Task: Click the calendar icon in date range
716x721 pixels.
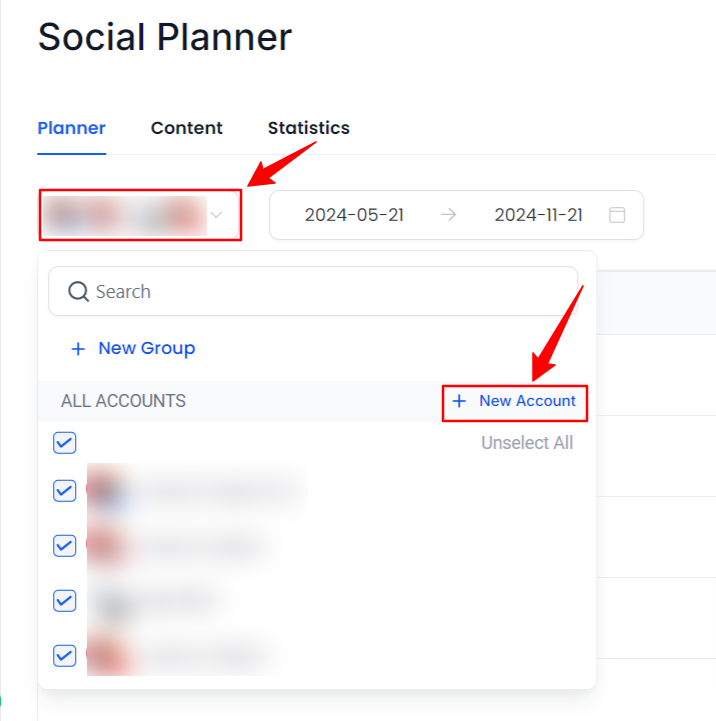Action: coord(617,215)
